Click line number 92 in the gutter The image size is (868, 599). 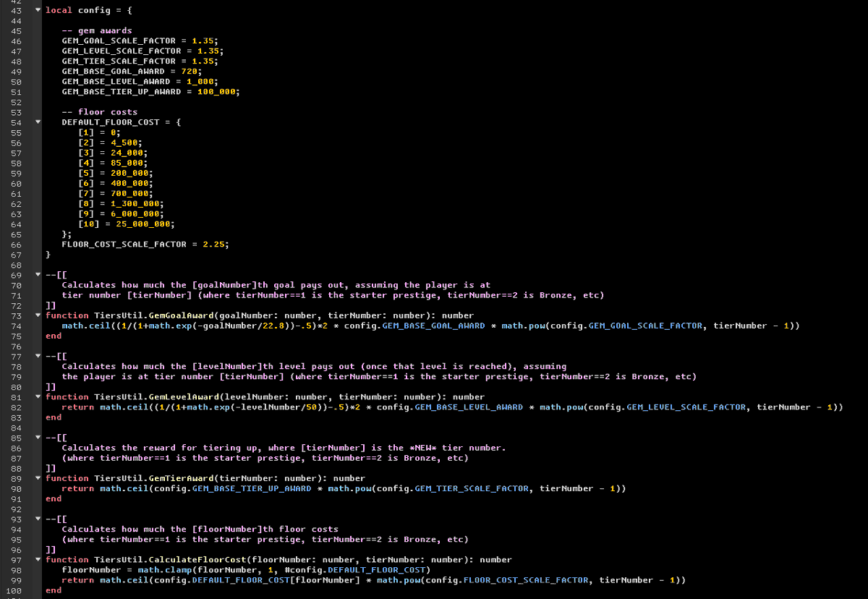coord(17,509)
